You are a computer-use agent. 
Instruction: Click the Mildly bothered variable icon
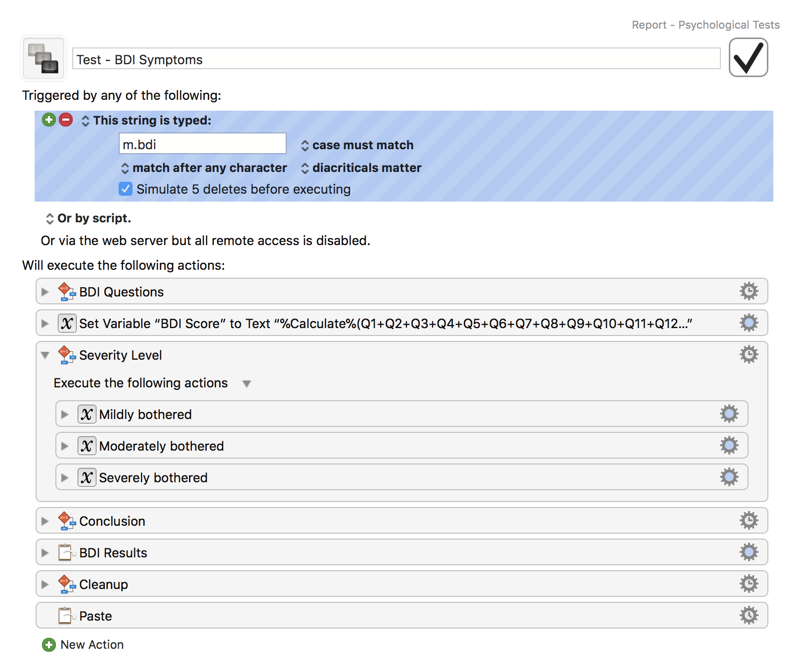(87, 414)
